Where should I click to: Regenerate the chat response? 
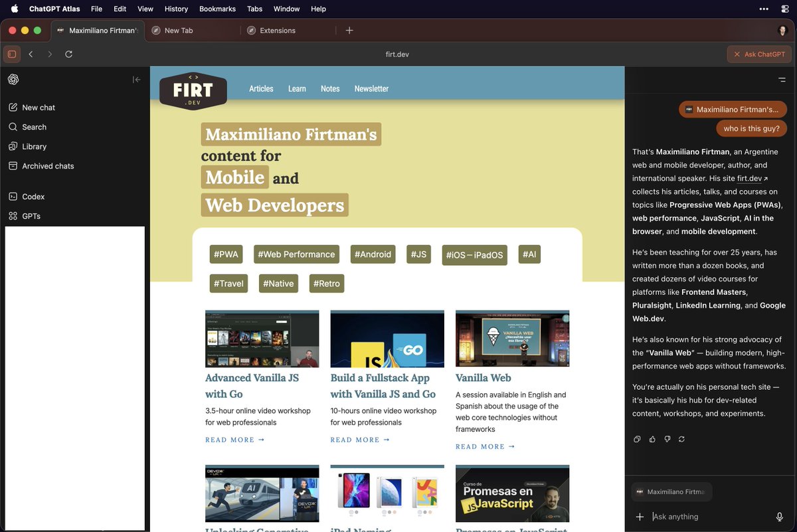681,439
